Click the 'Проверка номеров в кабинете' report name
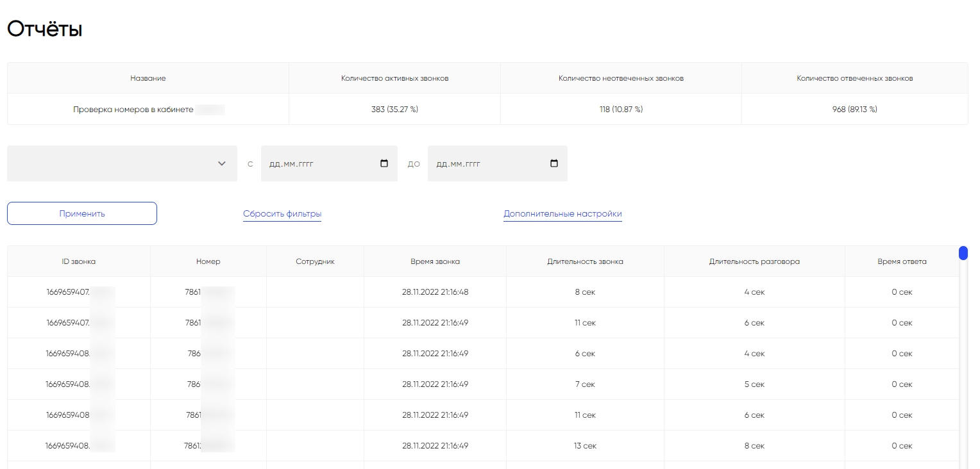This screenshot has height=469, width=980. [133, 110]
